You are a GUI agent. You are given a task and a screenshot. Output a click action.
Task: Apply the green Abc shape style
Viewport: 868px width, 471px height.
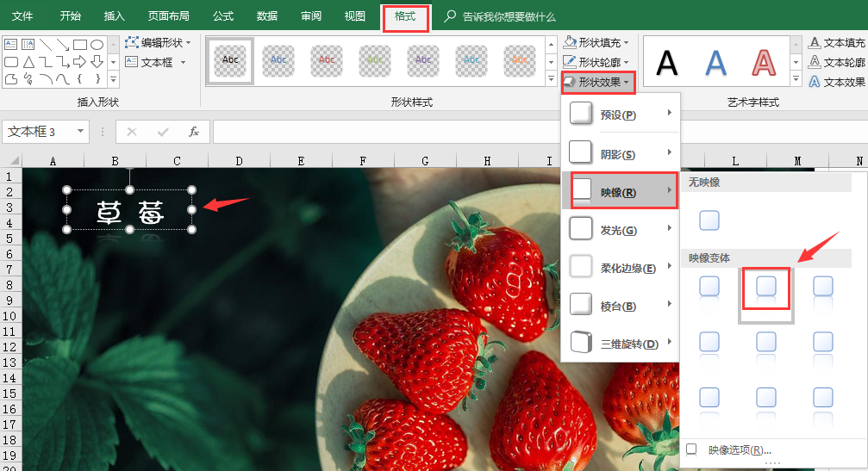pyautogui.click(x=375, y=61)
